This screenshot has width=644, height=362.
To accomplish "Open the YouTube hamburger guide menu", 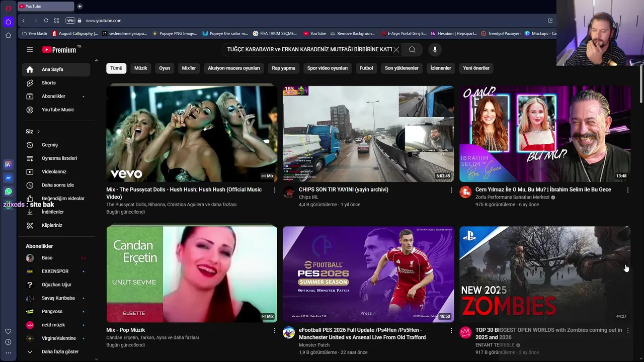I will pos(30,49).
